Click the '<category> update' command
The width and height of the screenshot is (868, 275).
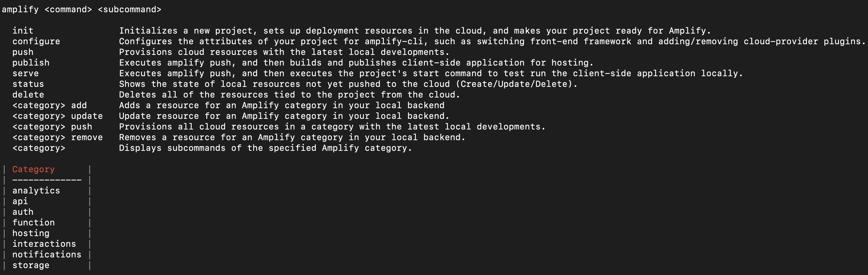click(58, 116)
